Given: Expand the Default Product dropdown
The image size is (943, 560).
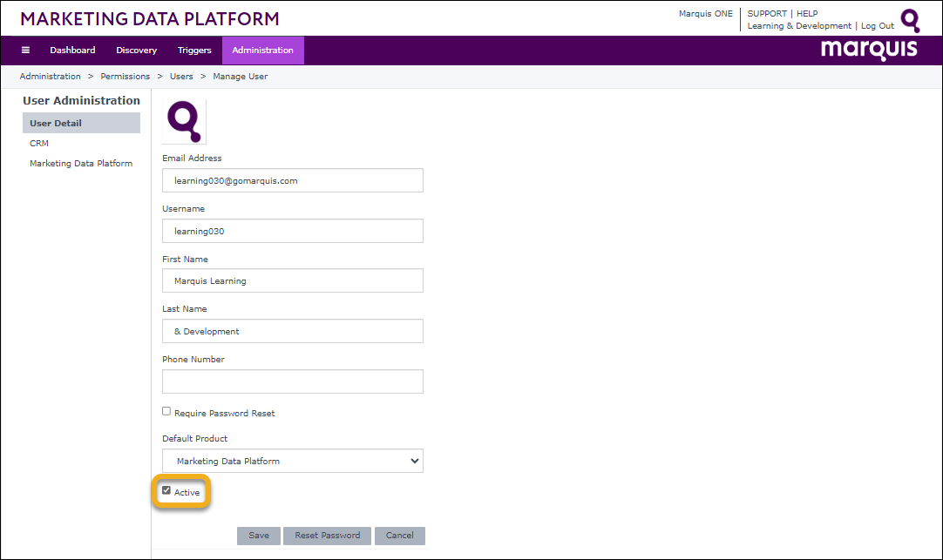Looking at the screenshot, I should tap(293, 461).
